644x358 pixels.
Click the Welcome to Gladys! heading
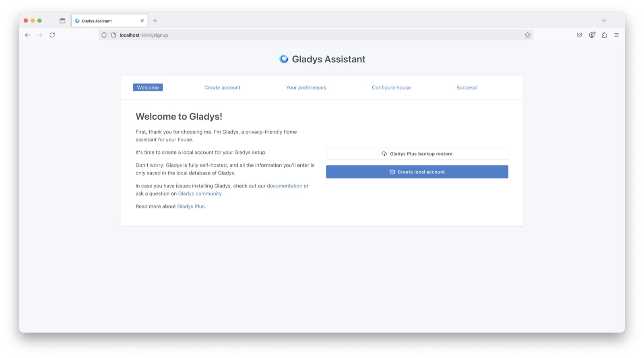coord(179,117)
